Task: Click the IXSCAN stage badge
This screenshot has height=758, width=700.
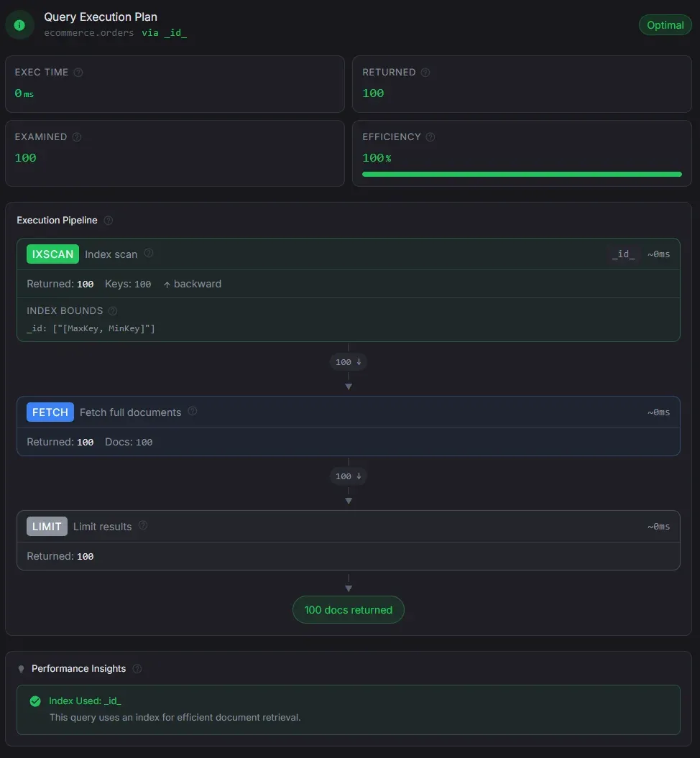Action: tap(52, 254)
